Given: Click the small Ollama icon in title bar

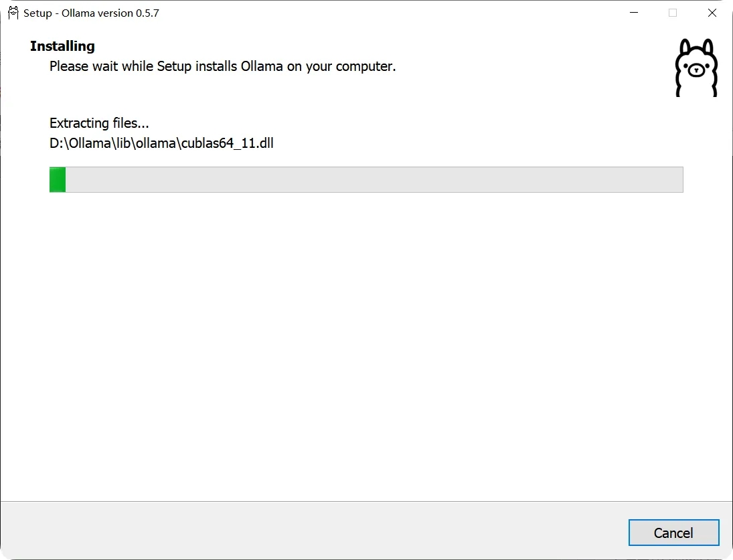Looking at the screenshot, I should click(x=13, y=13).
